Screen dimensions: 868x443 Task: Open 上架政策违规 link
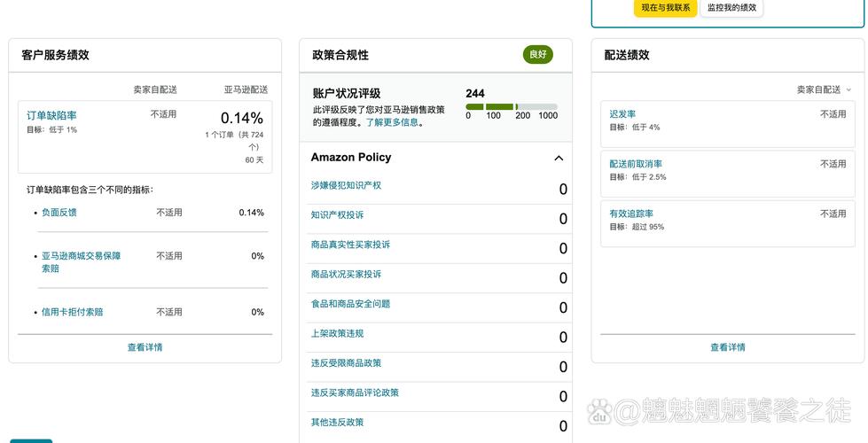coord(337,333)
